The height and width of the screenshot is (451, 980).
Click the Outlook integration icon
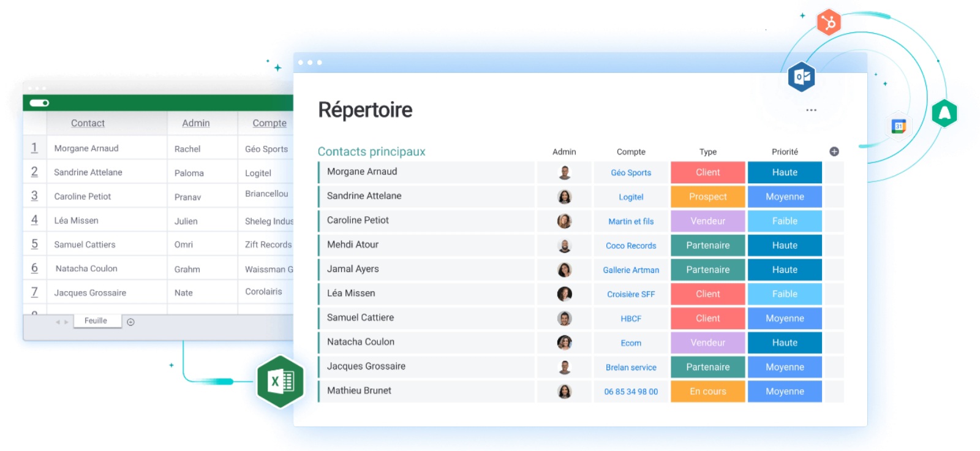[801, 77]
